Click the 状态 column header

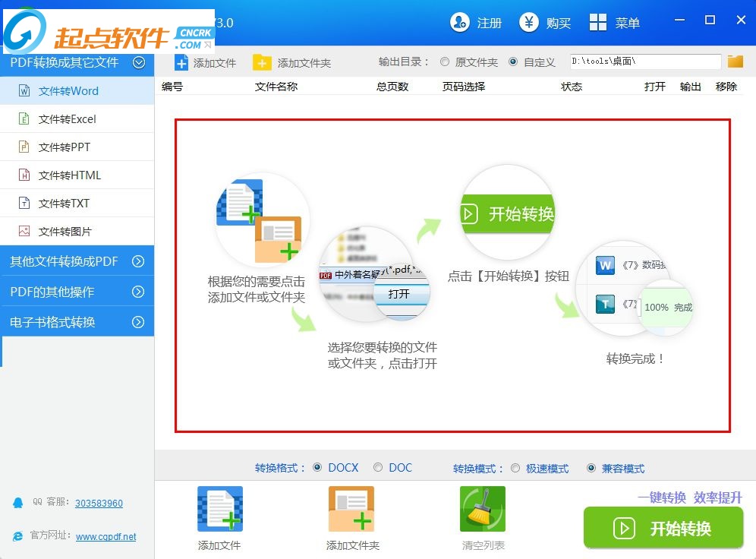click(572, 87)
